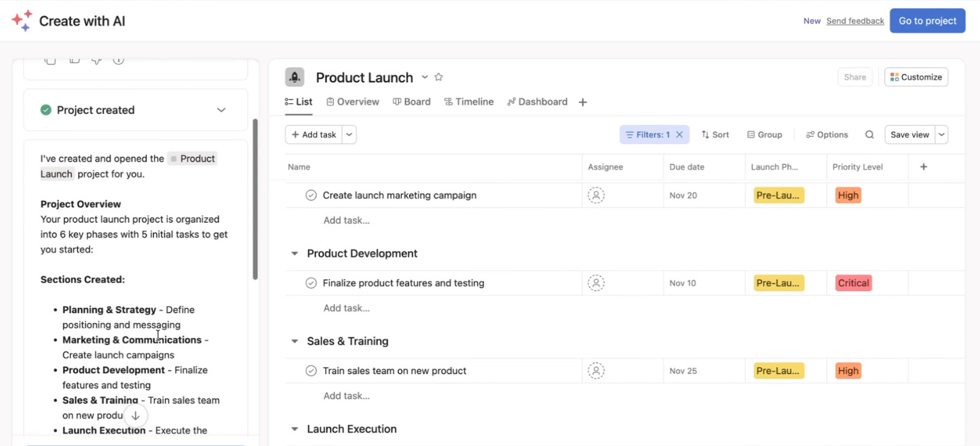
Task: Click the Nov 20 due date cell
Action: point(704,196)
